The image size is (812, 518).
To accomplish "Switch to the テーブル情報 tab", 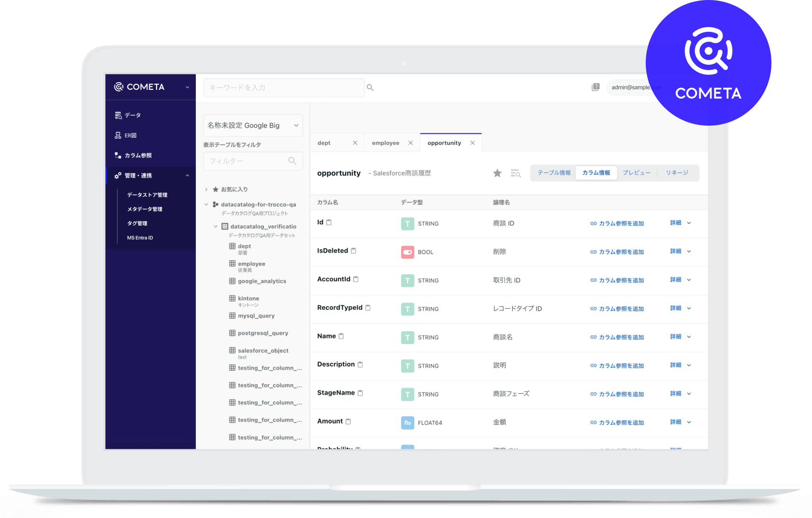I will (x=554, y=173).
